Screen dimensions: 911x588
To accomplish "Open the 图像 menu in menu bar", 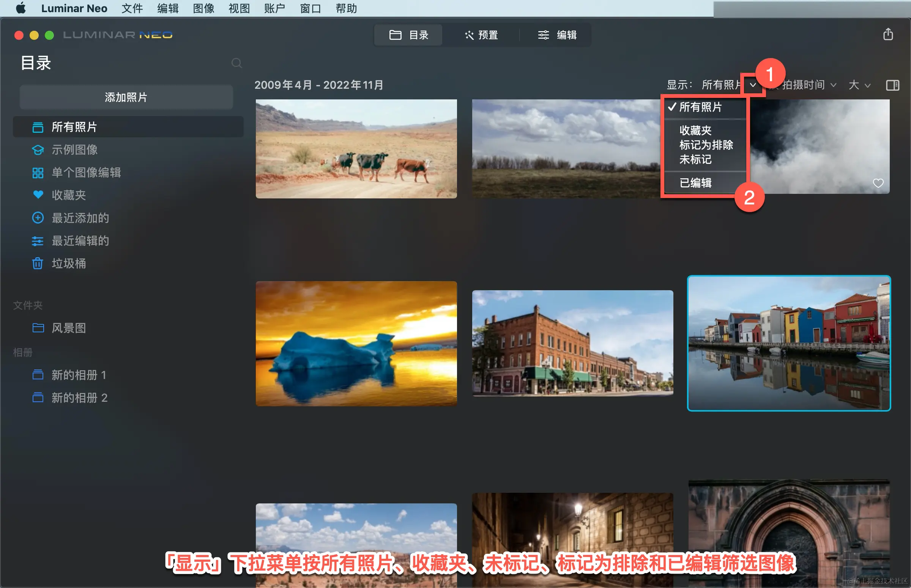I will pyautogui.click(x=203, y=8).
